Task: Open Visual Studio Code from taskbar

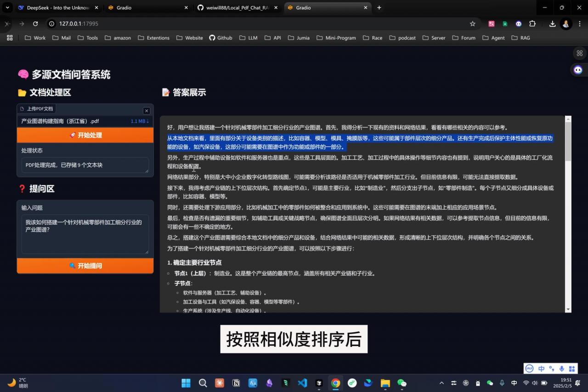Action: point(302,383)
